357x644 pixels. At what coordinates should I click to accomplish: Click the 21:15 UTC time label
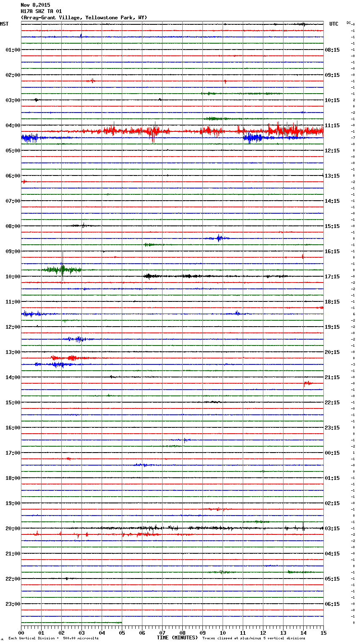(332, 377)
